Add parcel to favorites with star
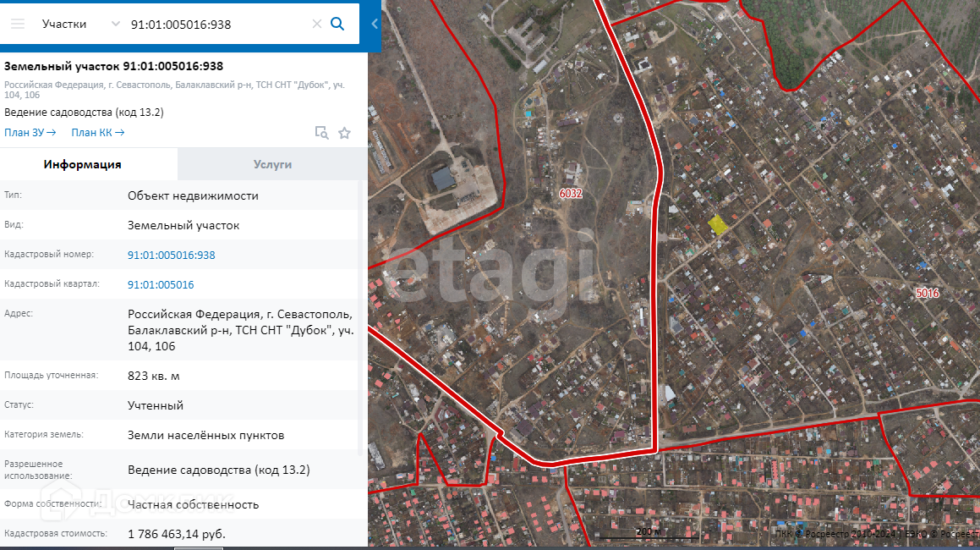This screenshot has height=550, width=980. (x=344, y=132)
